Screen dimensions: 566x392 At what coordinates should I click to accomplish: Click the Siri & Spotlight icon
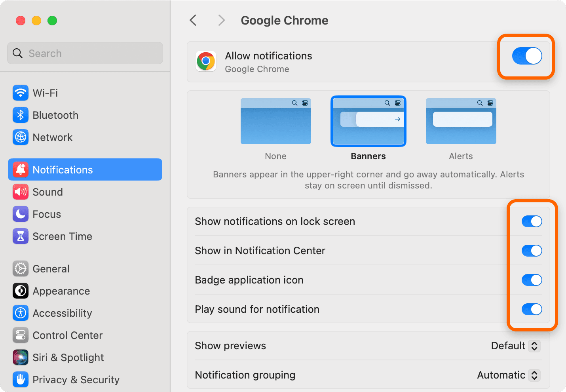click(21, 358)
